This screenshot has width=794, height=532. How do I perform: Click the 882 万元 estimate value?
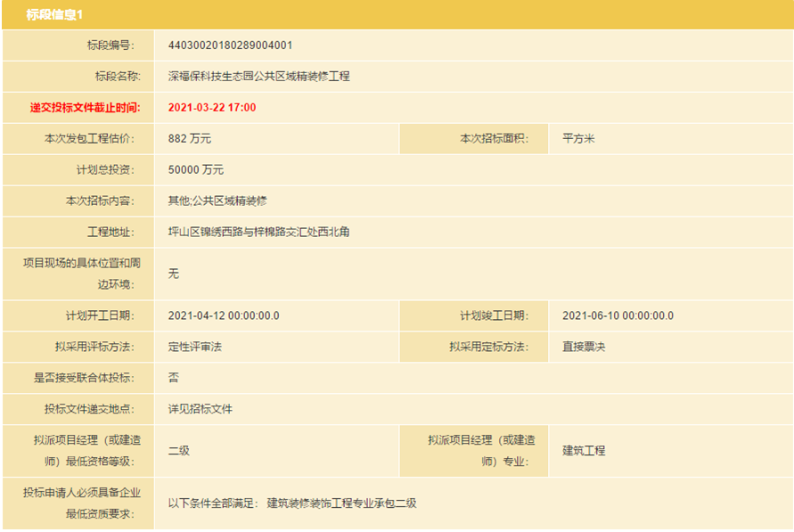tap(189, 139)
